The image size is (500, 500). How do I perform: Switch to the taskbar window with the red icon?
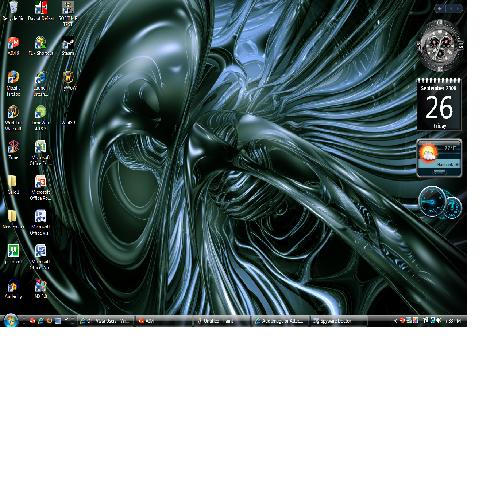tap(163, 321)
